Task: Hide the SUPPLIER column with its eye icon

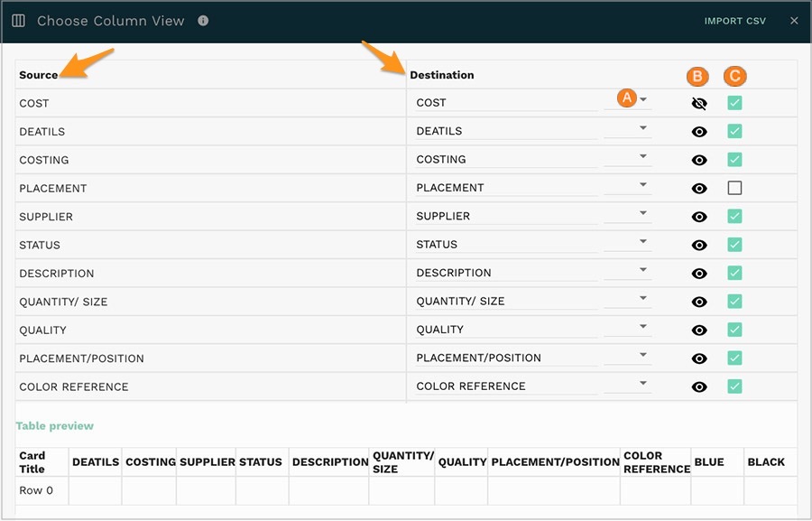Action: [x=699, y=217]
